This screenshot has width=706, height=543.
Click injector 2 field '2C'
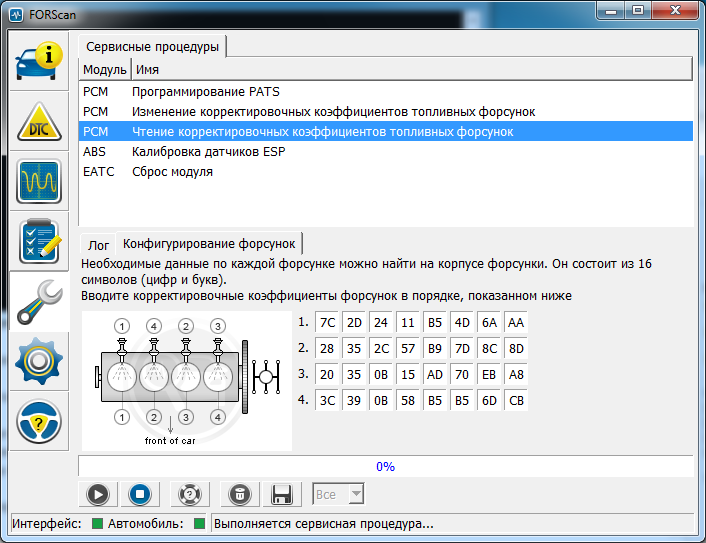pos(381,348)
